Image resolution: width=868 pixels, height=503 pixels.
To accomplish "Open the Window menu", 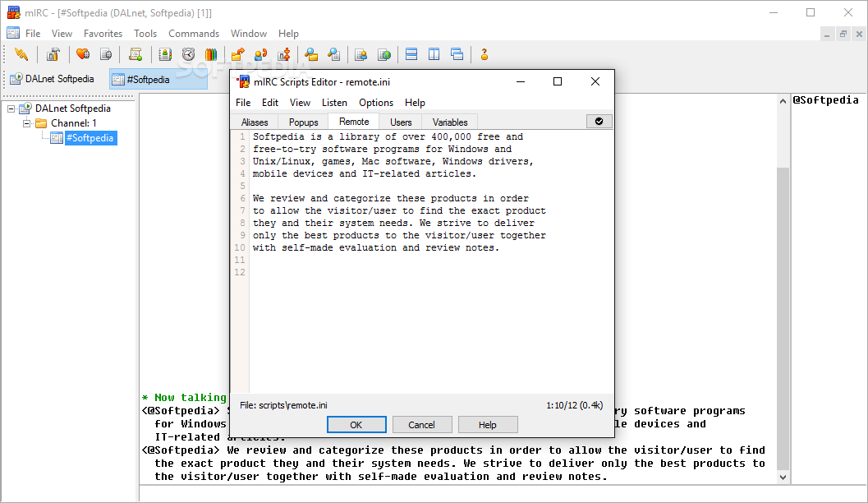I will pos(249,33).
